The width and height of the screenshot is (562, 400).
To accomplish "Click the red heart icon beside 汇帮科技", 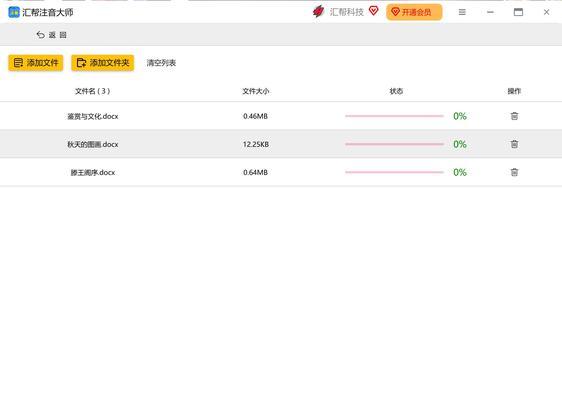I will [x=373, y=11].
